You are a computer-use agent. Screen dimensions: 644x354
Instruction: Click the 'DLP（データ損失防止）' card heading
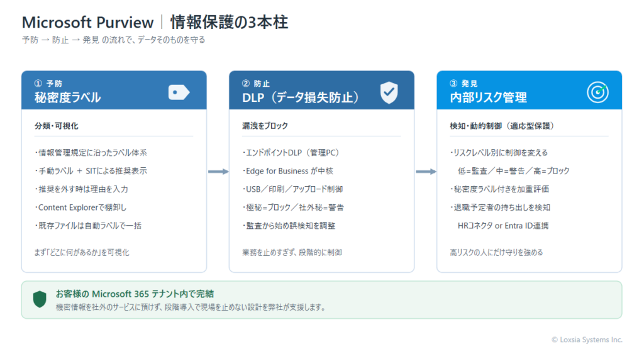(x=300, y=97)
